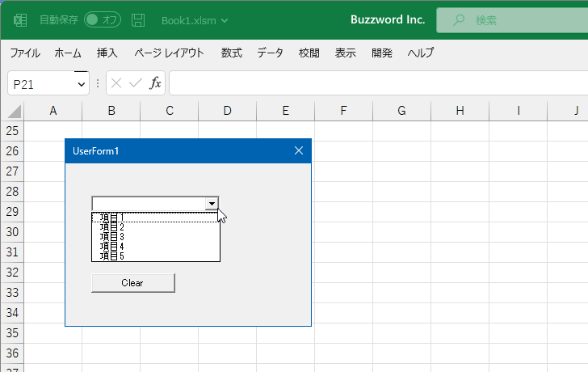
Task: Open the 挿入 ribbon tab
Action: pyautogui.click(x=107, y=53)
